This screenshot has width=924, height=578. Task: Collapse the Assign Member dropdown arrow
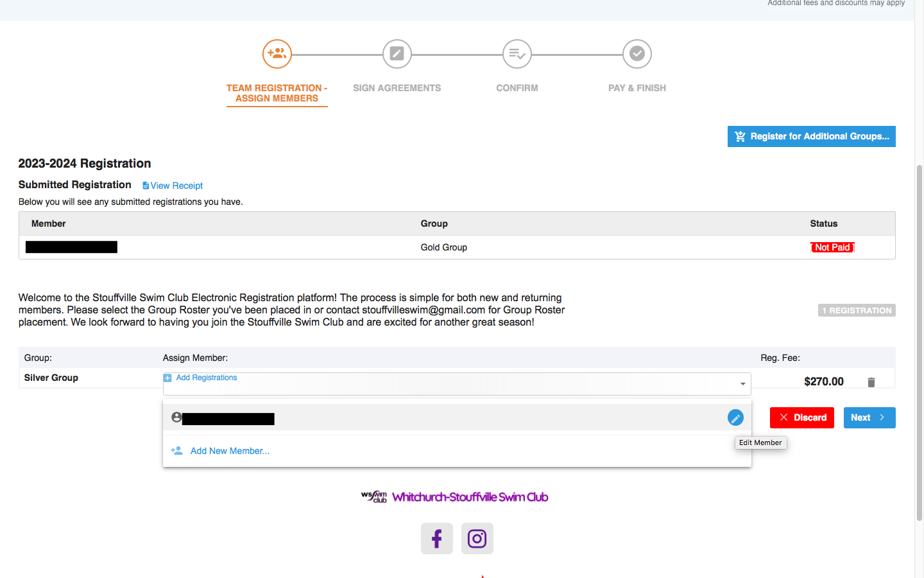(x=742, y=384)
